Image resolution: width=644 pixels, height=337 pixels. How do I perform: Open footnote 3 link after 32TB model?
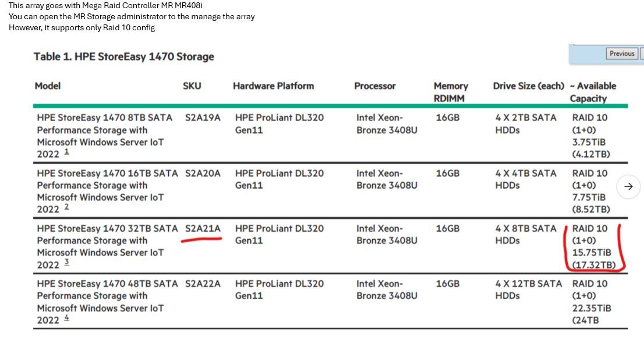click(66, 262)
